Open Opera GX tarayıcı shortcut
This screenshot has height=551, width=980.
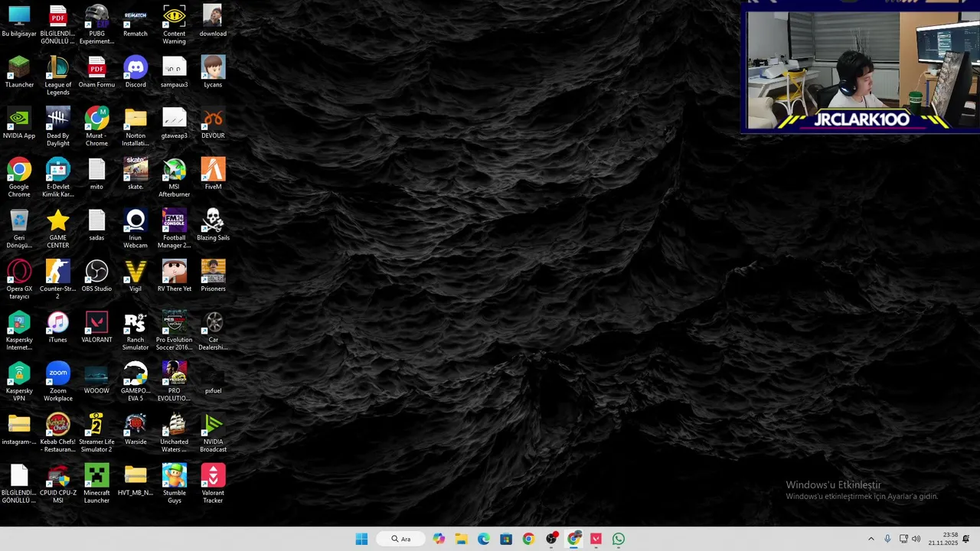pyautogui.click(x=19, y=280)
